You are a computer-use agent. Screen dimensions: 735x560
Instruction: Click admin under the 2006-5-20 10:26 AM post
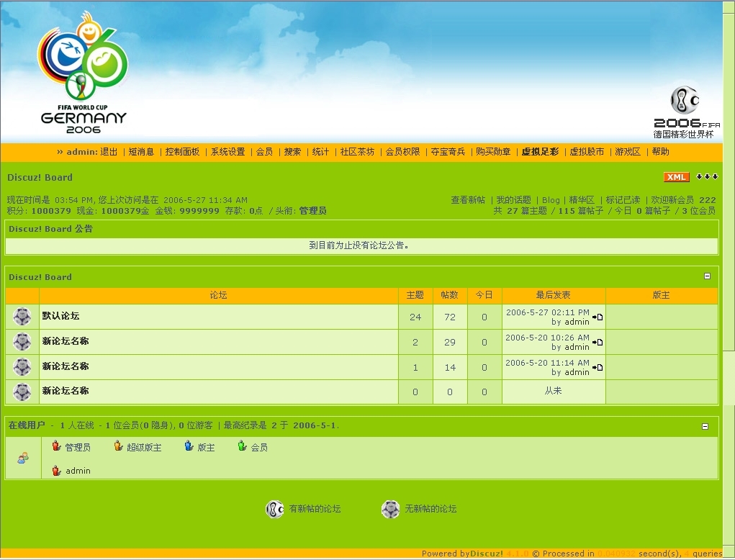pyautogui.click(x=577, y=347)
